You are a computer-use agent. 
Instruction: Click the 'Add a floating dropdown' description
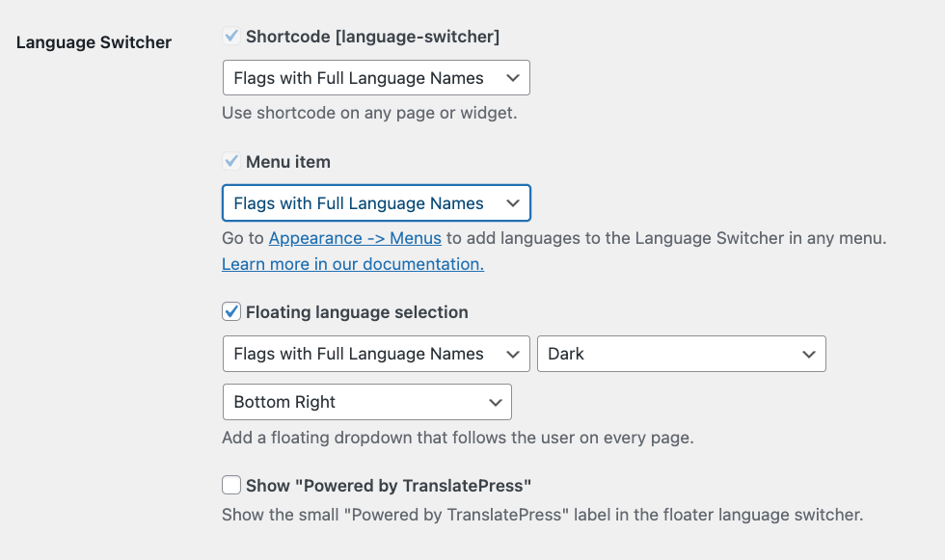[458, 438]
